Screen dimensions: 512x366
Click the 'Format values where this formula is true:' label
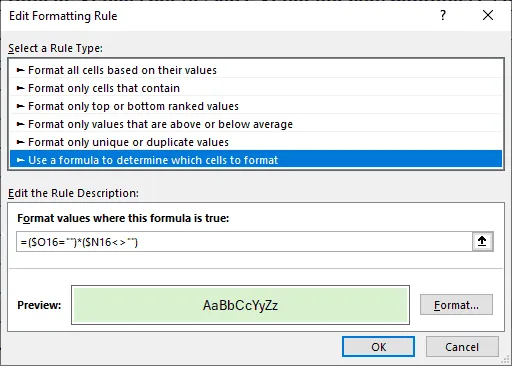(123, 218)
